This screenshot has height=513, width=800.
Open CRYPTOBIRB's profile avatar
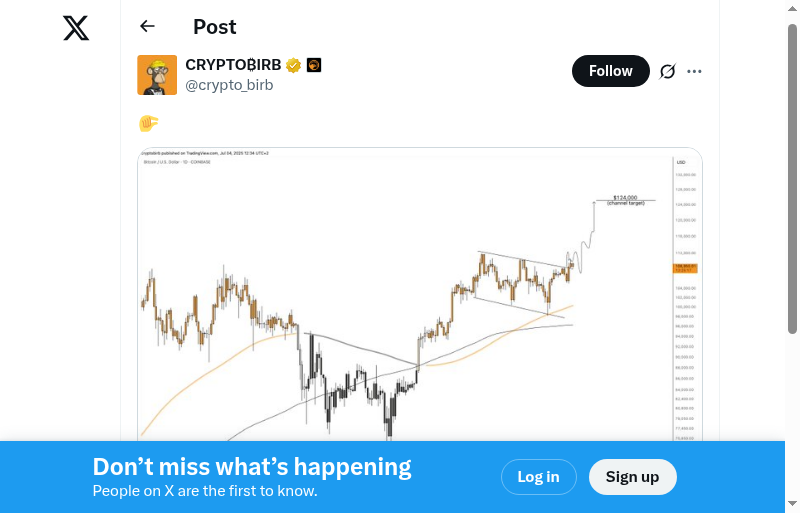pos(157,75)
